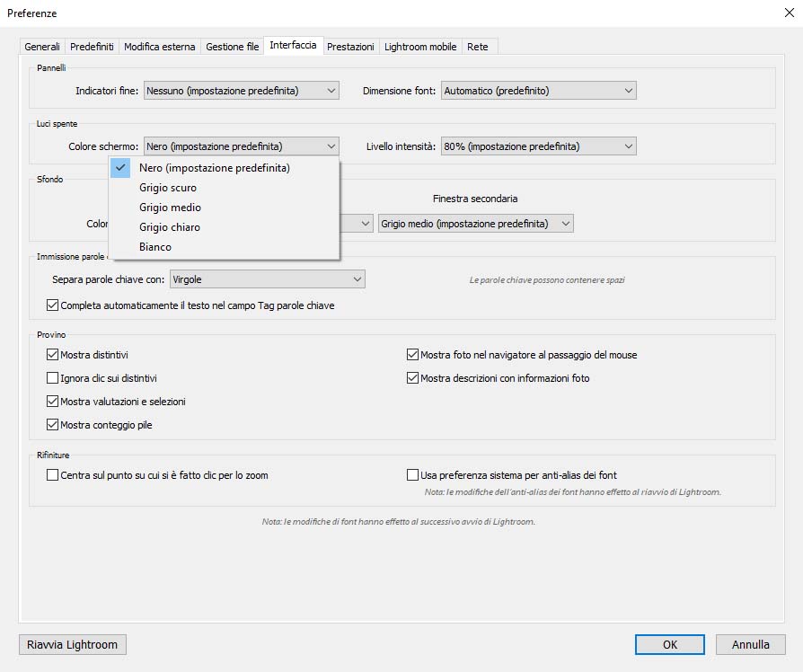
Task: Open Finestra secondaria Grigio medio dropdown
Action: click(x=475, y=224)
